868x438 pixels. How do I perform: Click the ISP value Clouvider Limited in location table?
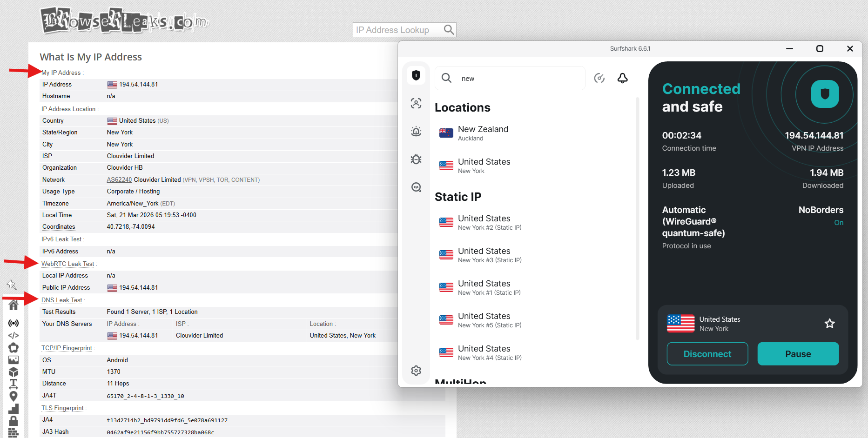(130, 156)
